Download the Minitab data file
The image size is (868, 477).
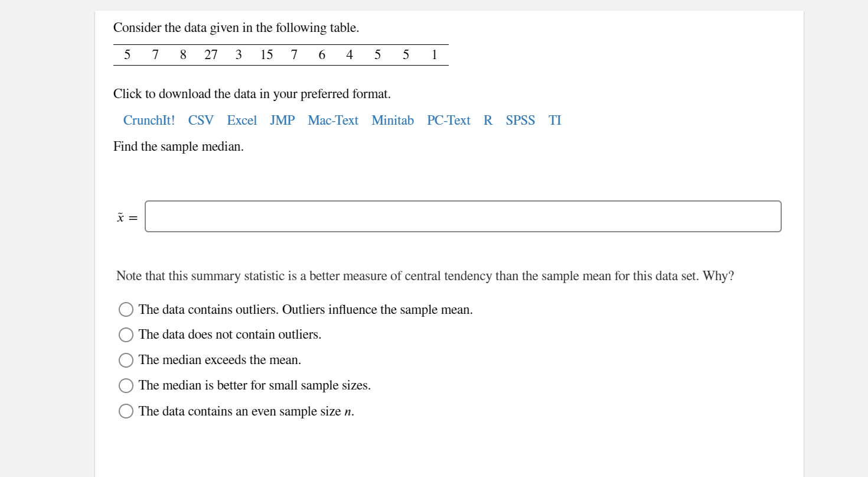pos(392,120)
